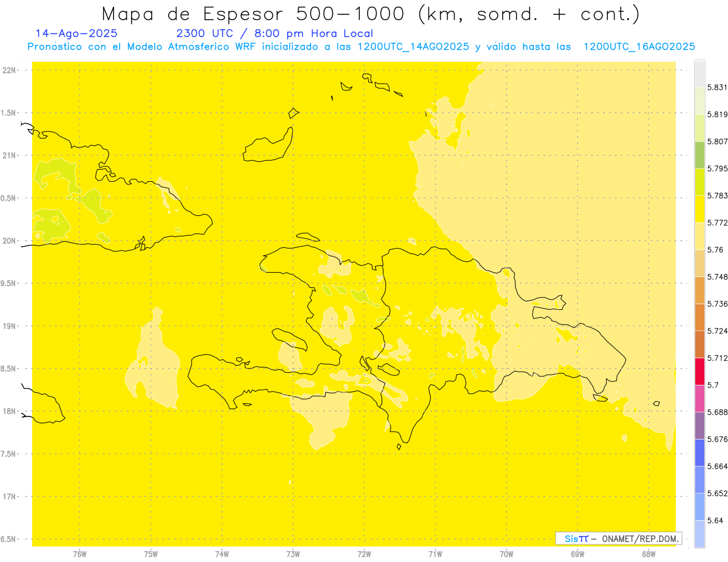728x562 pixels.
Task: Click legend value '5.783'
Action: (717, 195)
